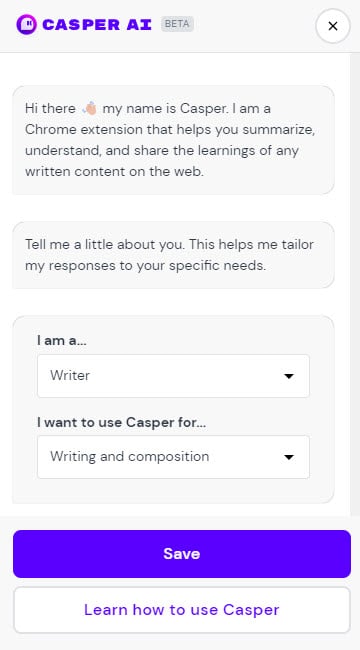The width and height of the screenshot is (360, 650).
Task: Select the "Writer" value text
Action: (70, 376)
